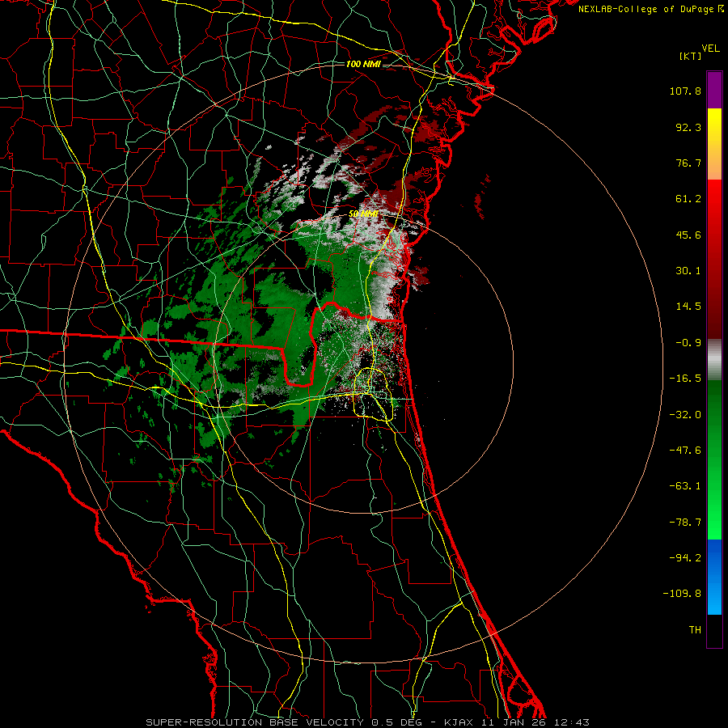Click the -0.9 velocity scale value
The image size is (728, 728).
(688, 343)
